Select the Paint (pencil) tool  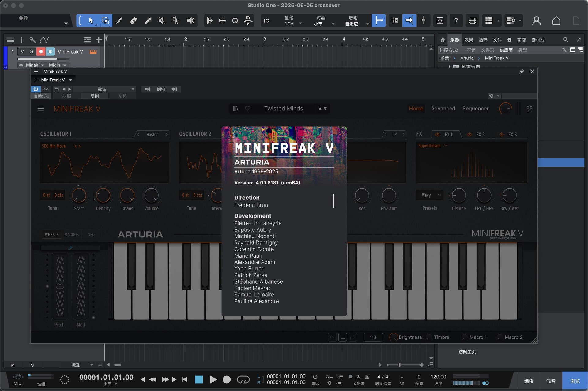click(148, 20)
